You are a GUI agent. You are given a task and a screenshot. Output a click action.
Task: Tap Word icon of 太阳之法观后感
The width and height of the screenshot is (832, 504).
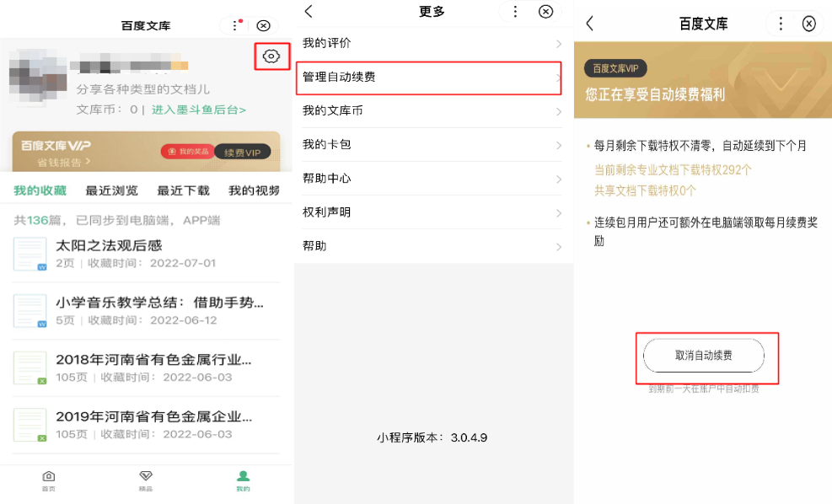[x=30, y=255]
